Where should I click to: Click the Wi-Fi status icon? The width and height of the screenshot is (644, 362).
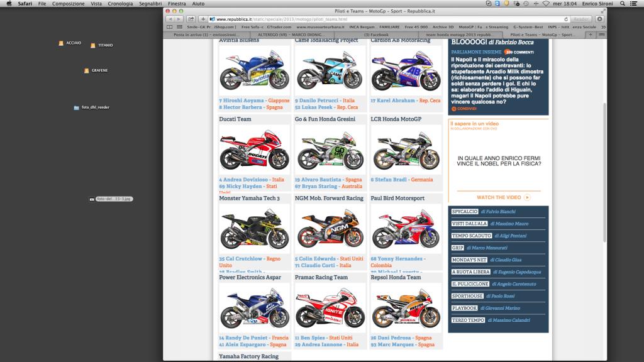pyautogui.click(x=546, y=3)
